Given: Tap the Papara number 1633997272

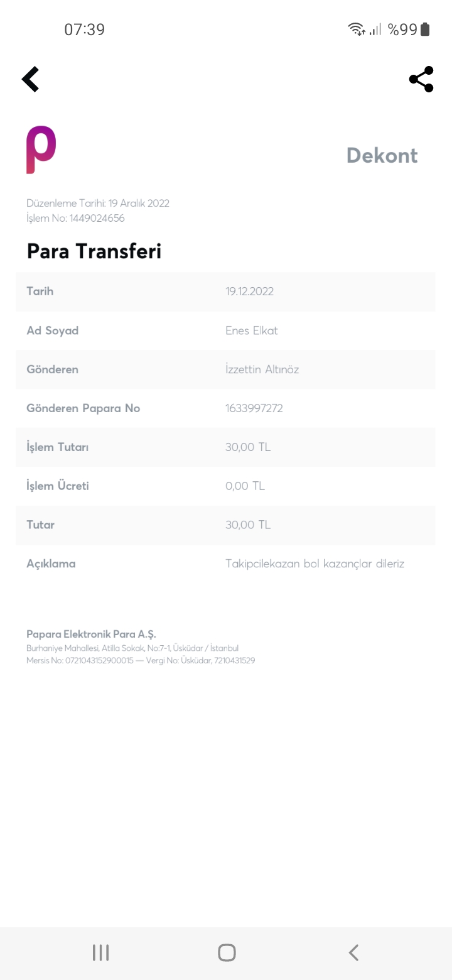Looking at the screenshot, I should point(254,408).
